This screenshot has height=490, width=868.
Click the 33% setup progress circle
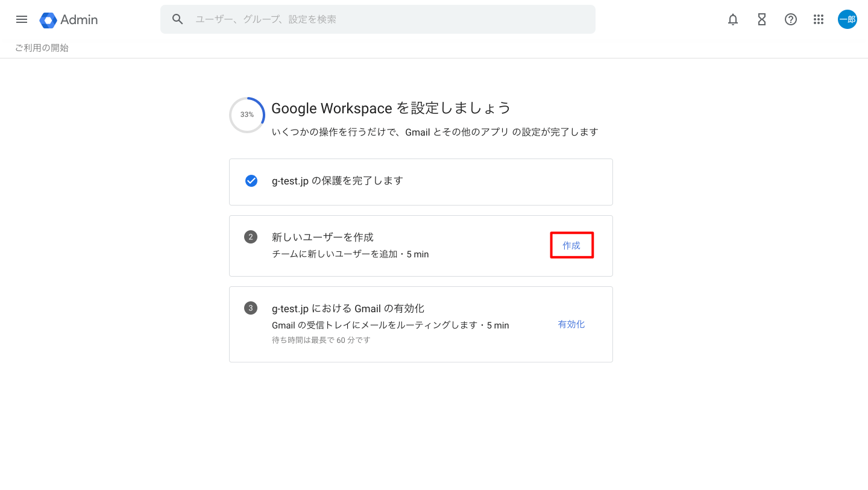[247, 115]
